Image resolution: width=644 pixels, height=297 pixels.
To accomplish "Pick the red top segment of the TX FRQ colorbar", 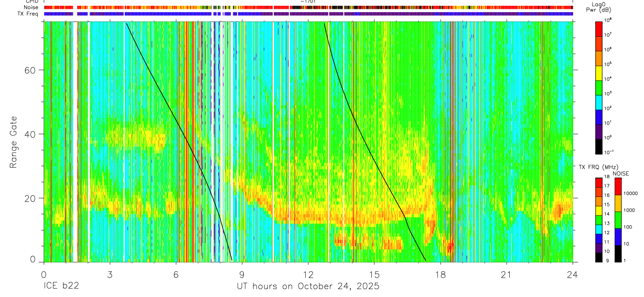I will click(599, 182).
